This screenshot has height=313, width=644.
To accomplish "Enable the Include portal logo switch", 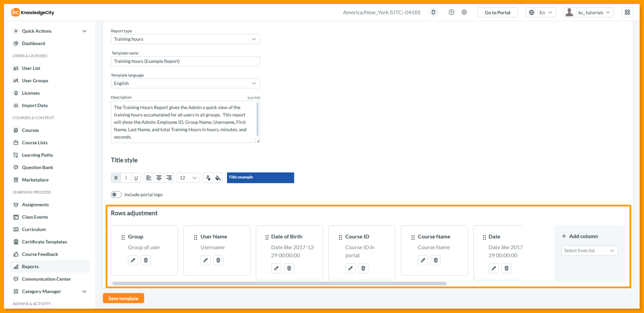I will pos(116,194).
